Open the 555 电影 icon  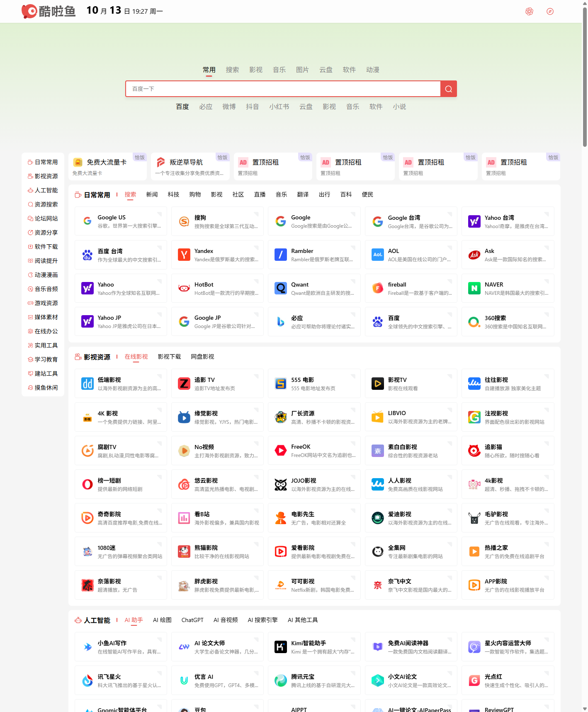pyautogui.click(x=281, y=384)
